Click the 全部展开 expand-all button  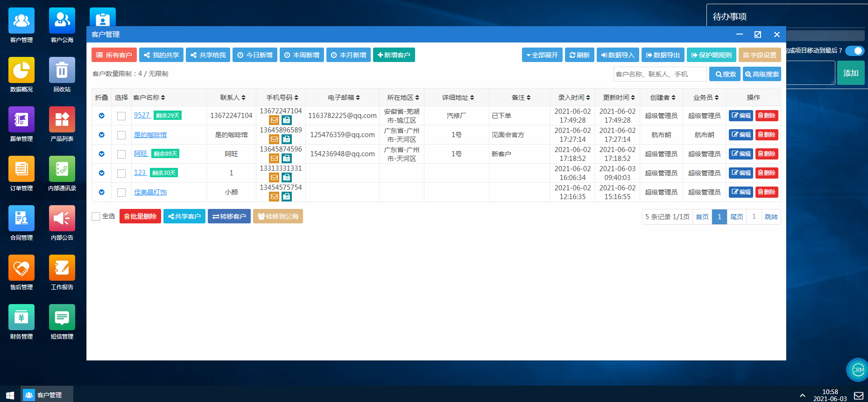click(542, 55)
